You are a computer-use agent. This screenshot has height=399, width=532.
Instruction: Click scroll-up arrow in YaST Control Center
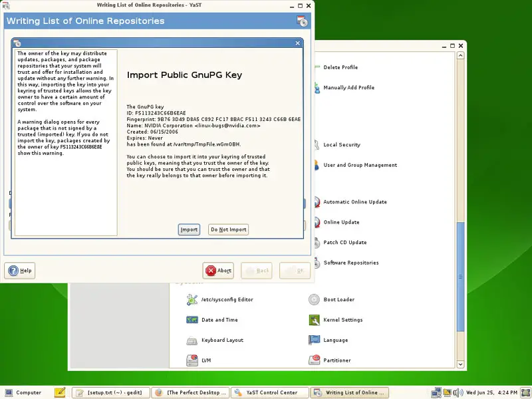pyautogui.click(x=460, y=55)
